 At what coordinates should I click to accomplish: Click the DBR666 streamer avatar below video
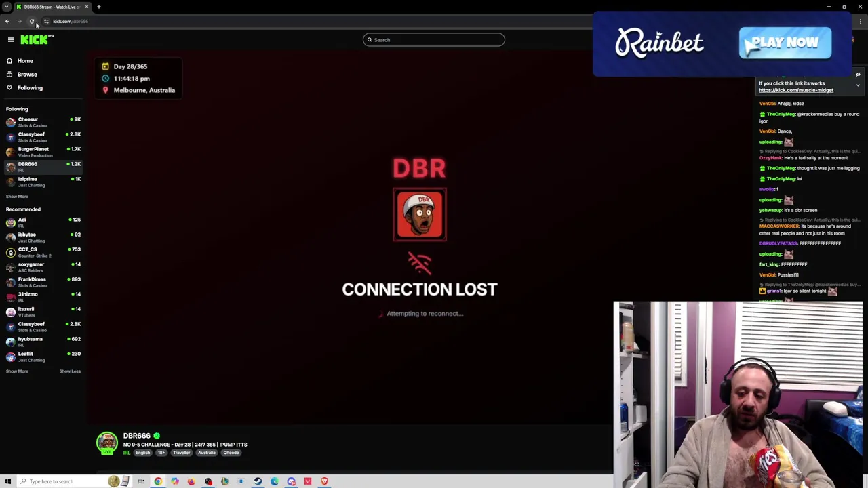pos(107,443)
